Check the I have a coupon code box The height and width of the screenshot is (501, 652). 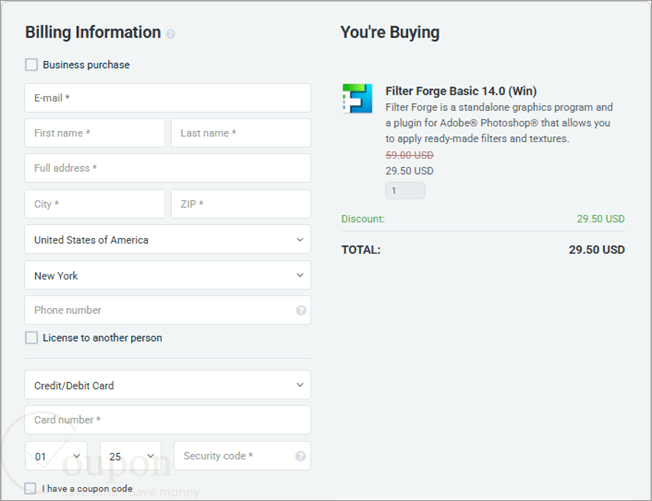point(30,488)
